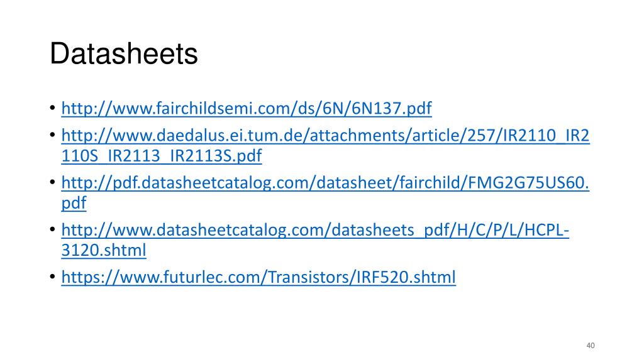Open the futurlec.com Transistors IRF520 link
This screenshot has width=644, height=362.
point(258,277)
